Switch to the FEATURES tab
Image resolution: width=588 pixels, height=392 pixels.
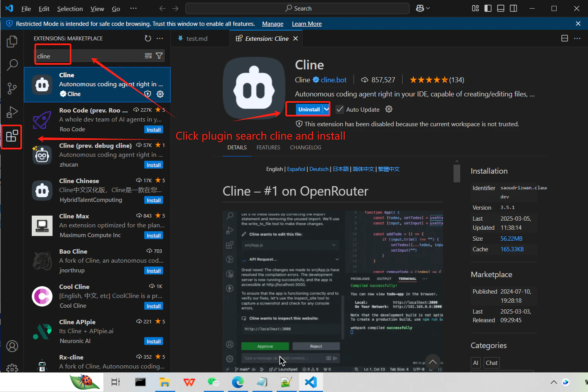click(268, 147)
